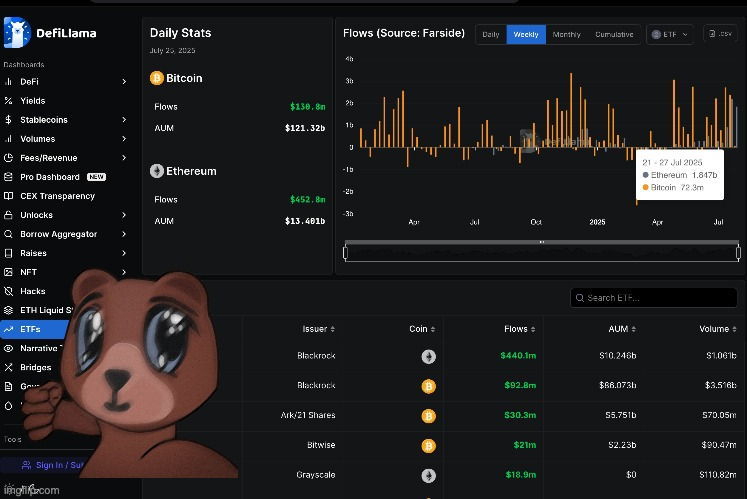Image resolution: width=747 pixels, height=499 pixels.
Task: Click the Ethereum coin icon in Daily Stats
Action: (x=157, y=171)
